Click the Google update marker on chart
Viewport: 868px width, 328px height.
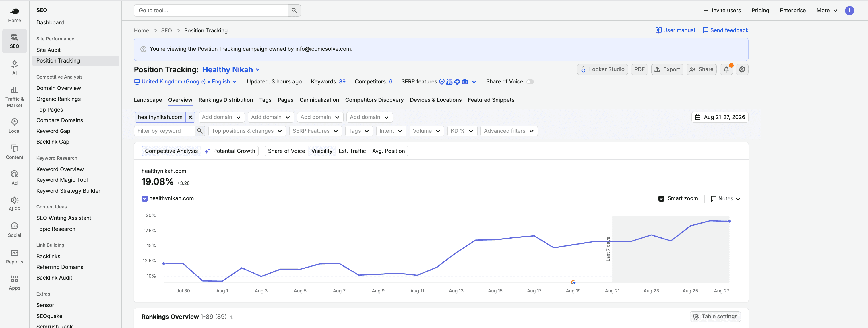tap(573, 282)
